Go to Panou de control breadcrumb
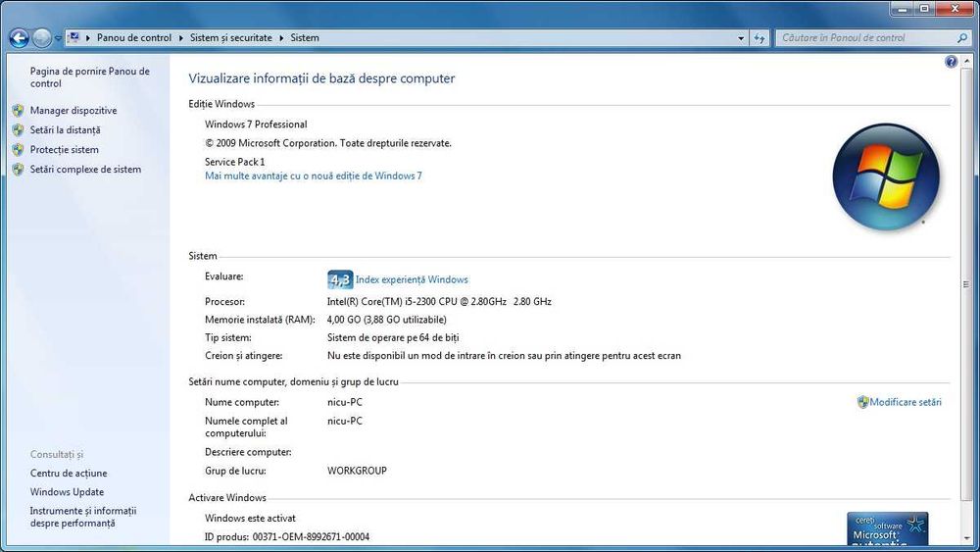 133,38
